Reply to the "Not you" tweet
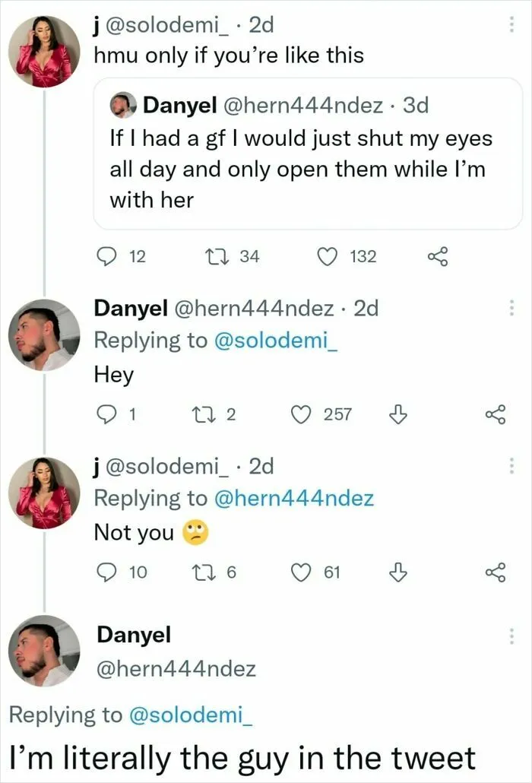Viewport: 532px width, 783px height. (106, 572)
